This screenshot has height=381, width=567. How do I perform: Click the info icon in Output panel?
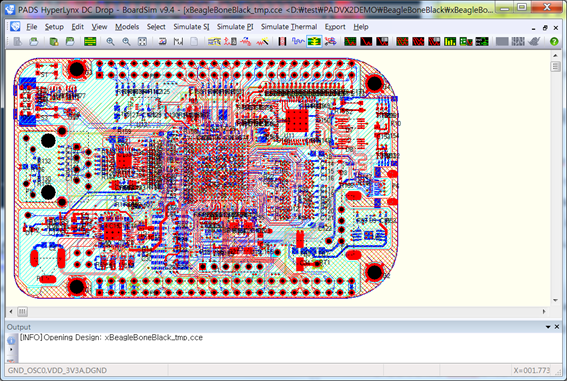pos(11,341)
